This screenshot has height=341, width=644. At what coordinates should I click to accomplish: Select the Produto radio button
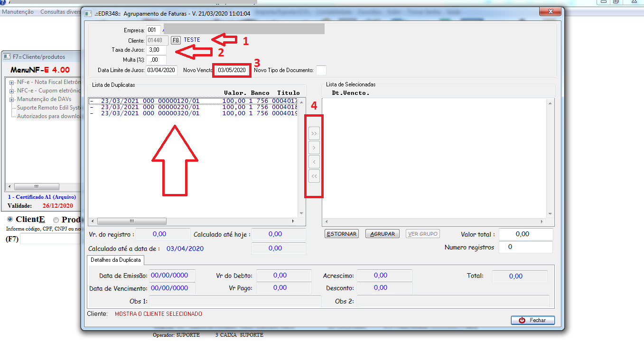pos(56,220)
